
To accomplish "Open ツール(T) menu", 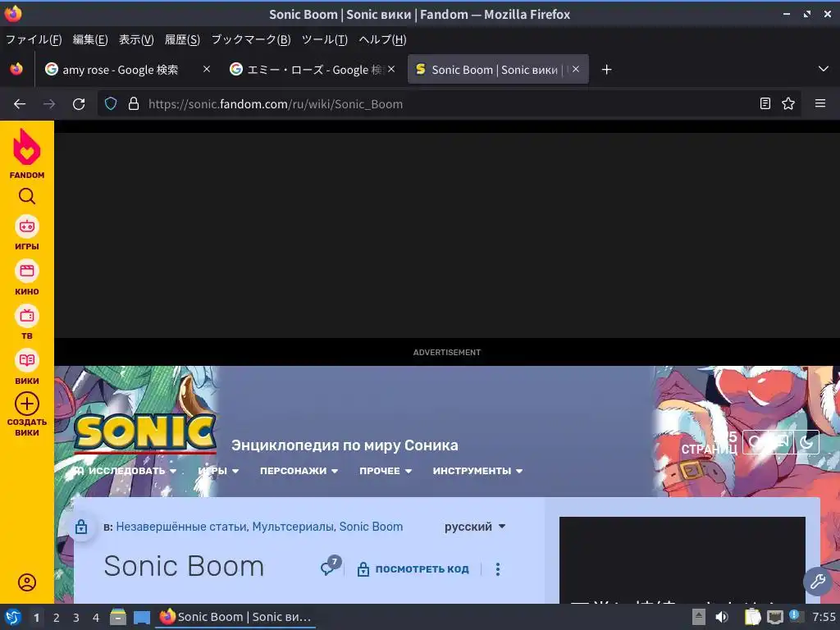I will point(325,39).
